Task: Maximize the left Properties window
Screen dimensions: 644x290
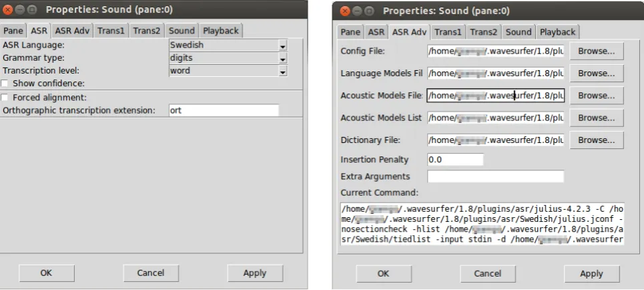Action: coord(31,9)
